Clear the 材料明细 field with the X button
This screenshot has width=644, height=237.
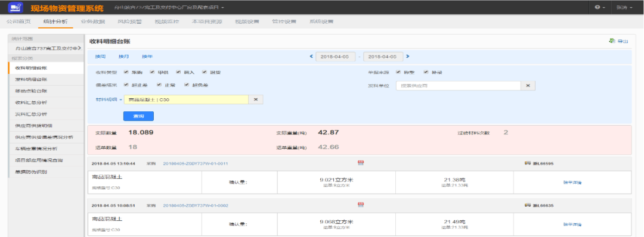255,99
